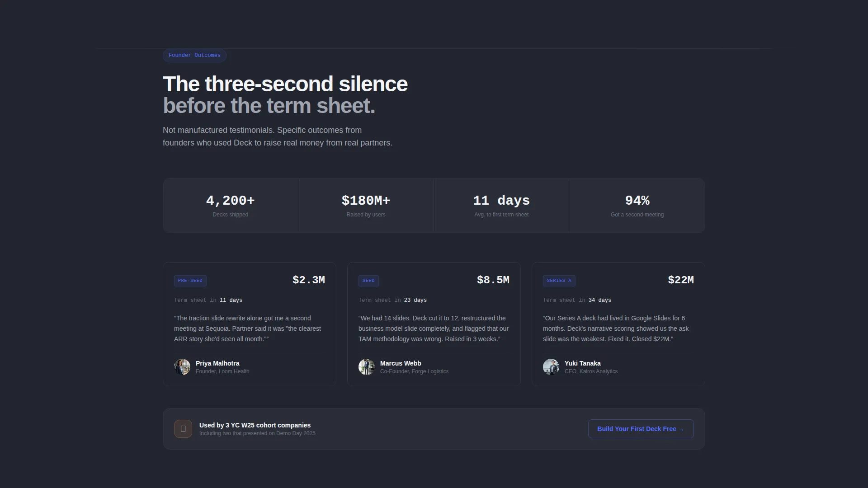Click the Priya Malhotra name
Screen dimensions: 868x488
point(217,363)
